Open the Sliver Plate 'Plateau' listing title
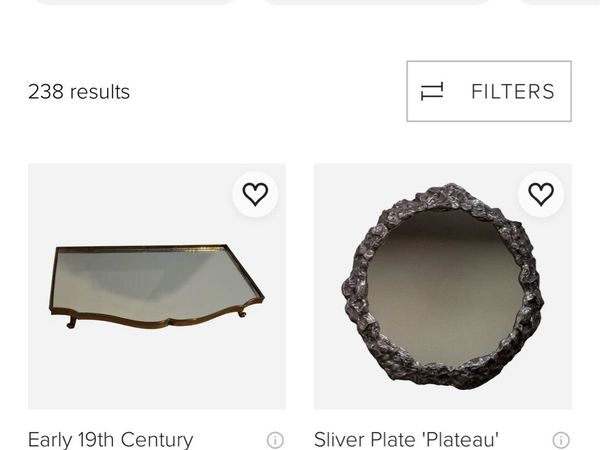The height and width of the screenshot is (450, 600). click(406, 440)
